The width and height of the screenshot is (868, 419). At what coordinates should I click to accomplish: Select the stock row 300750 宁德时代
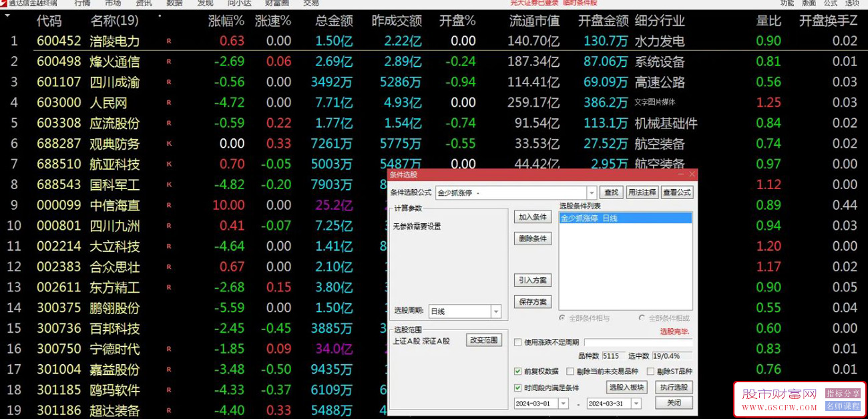click(x=194, y=349)
